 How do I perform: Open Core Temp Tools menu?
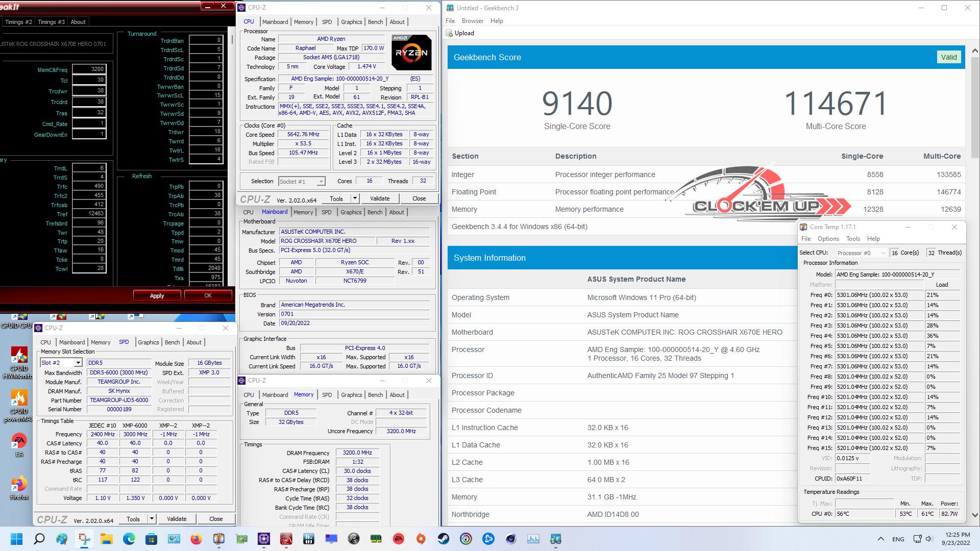click(853, 239)
